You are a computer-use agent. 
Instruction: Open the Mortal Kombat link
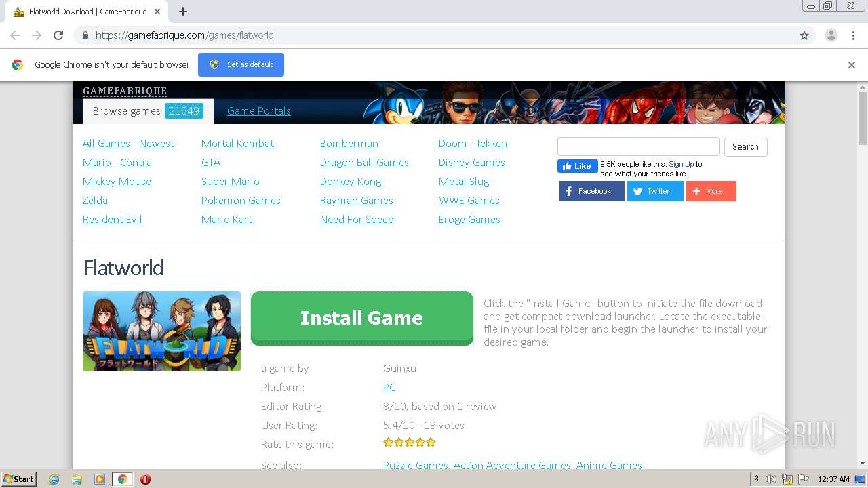coord(237,144)
